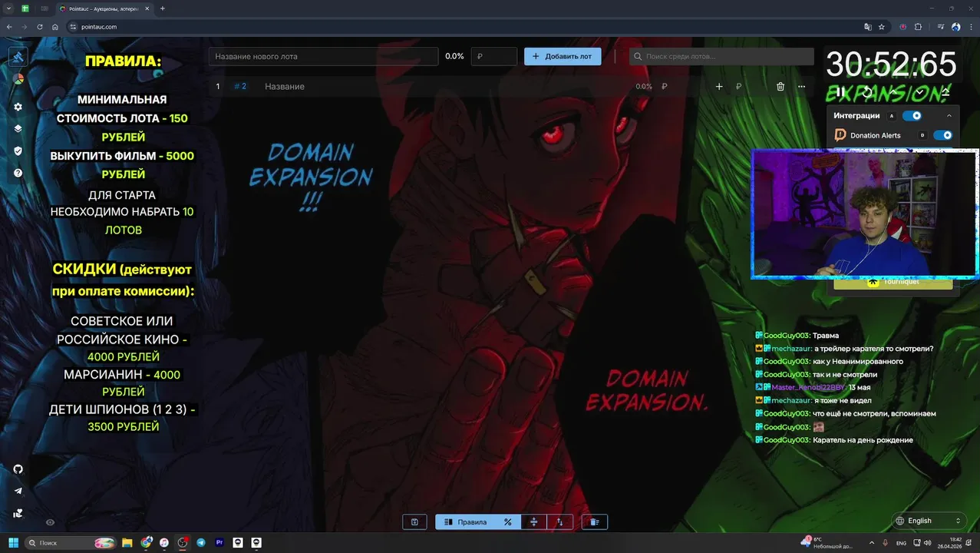980x553 pixels.
Task: Open the Chrome three-dot menu
Action: click(971, 27)
